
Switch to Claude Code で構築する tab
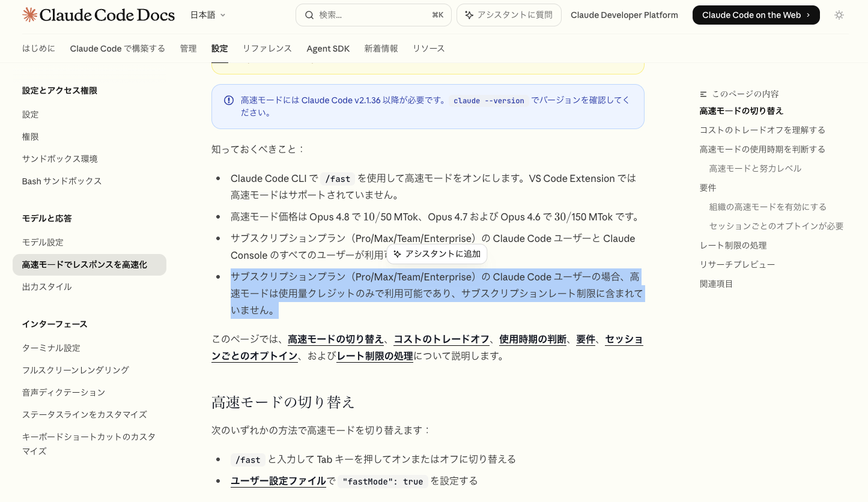click(x=117, y=49)
